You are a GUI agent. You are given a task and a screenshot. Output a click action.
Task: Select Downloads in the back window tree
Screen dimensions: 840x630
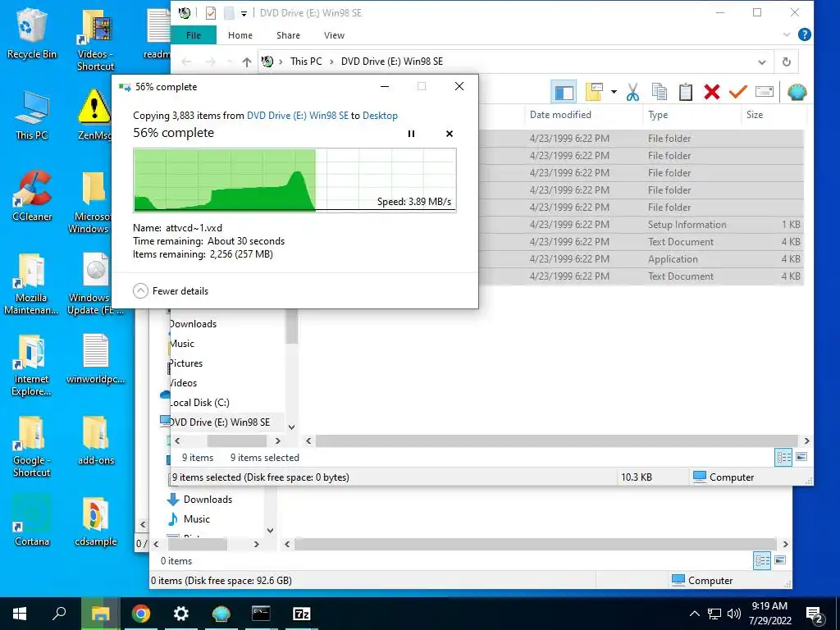pos(201,500)
